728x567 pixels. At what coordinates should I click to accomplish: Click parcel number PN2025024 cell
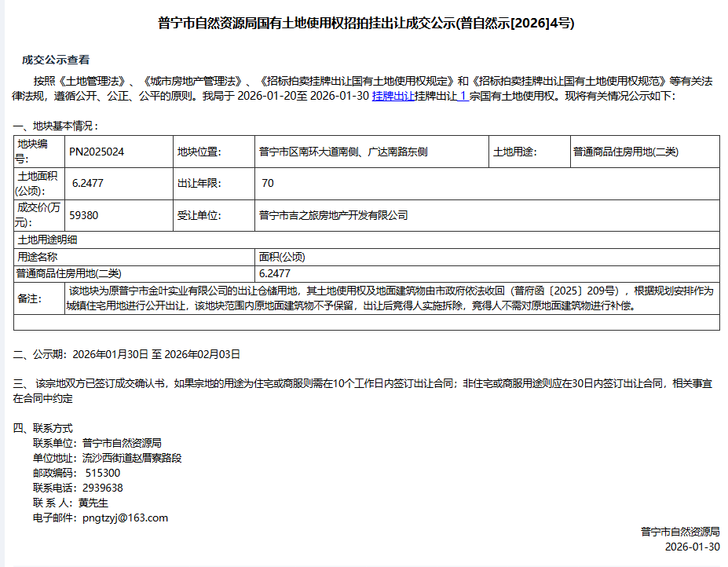click(x=97, y=152)
